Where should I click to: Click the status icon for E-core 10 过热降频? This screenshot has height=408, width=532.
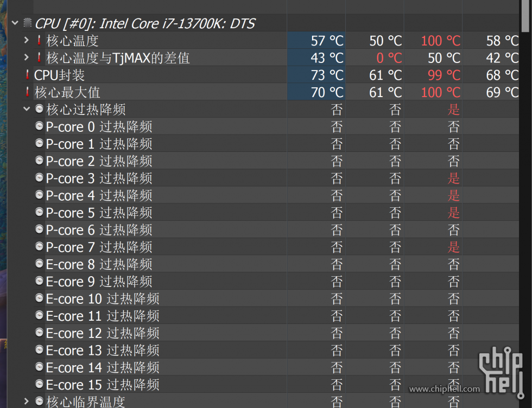tap(39, 298)
